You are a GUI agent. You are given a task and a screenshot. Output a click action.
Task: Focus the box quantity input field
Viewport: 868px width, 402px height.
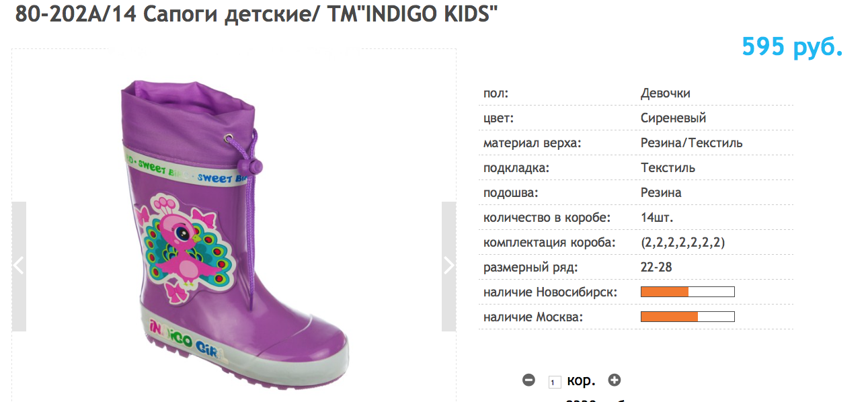[x=555, y=382]
